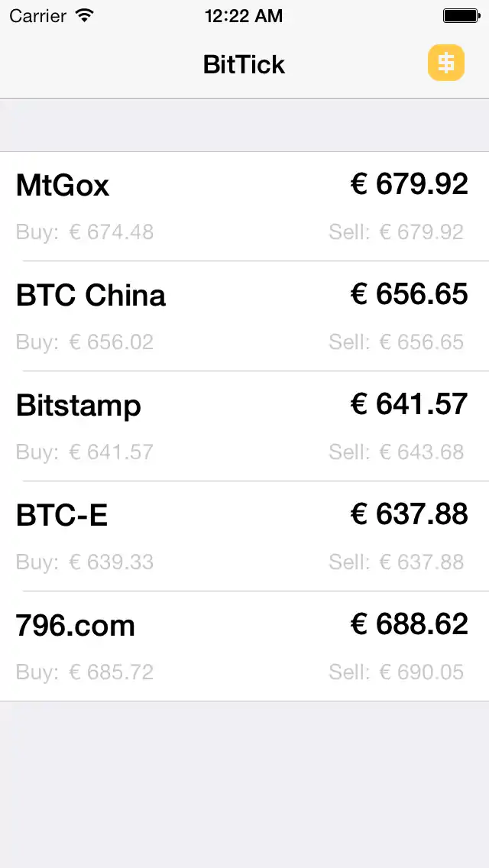Tap MtGox price € 679.92

click(410, 183)
